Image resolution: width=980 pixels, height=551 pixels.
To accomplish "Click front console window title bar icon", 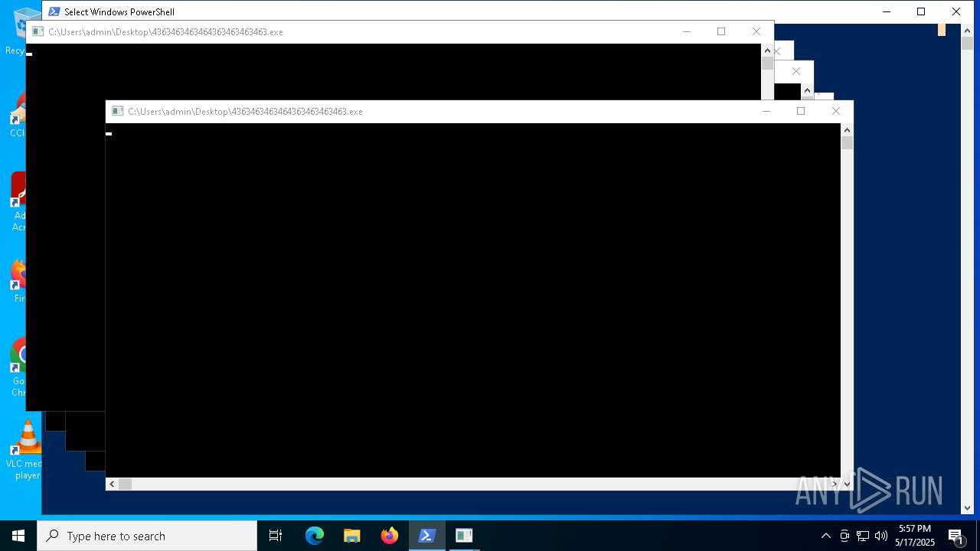I will coord(117,112).
